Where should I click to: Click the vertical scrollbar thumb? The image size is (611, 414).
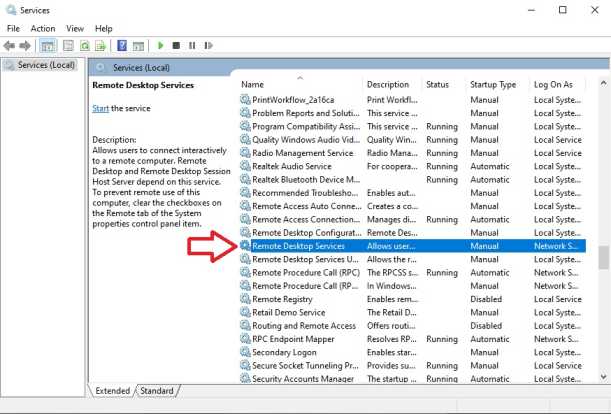point(604,258)
